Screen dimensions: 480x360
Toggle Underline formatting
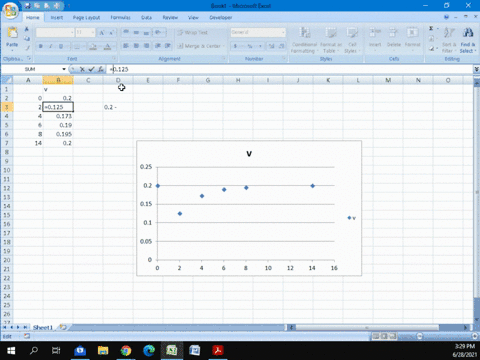tap(61, 46)
